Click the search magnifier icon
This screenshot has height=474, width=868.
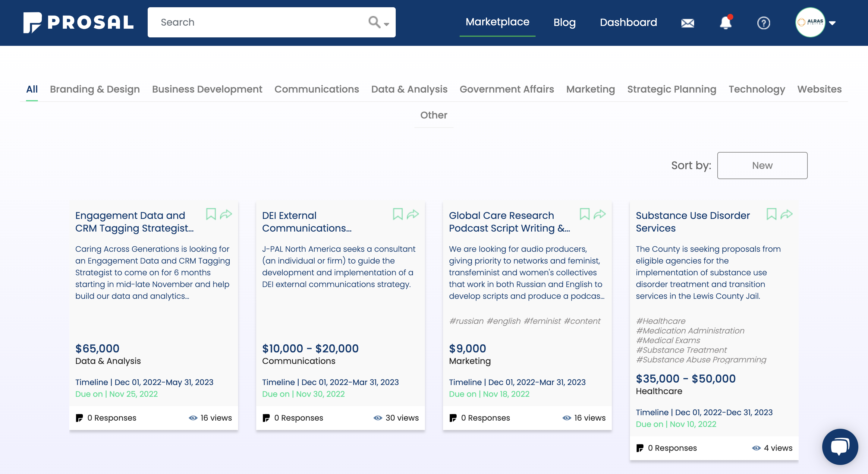(373, 22)
